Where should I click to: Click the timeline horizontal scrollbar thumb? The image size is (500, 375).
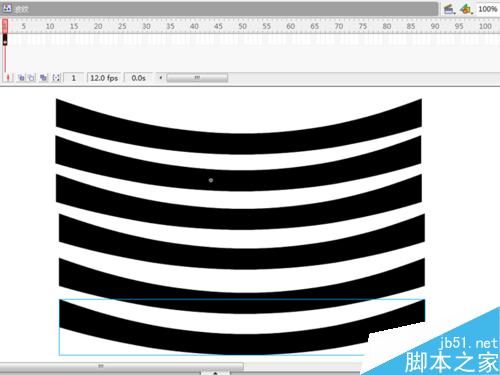point(197,78)
